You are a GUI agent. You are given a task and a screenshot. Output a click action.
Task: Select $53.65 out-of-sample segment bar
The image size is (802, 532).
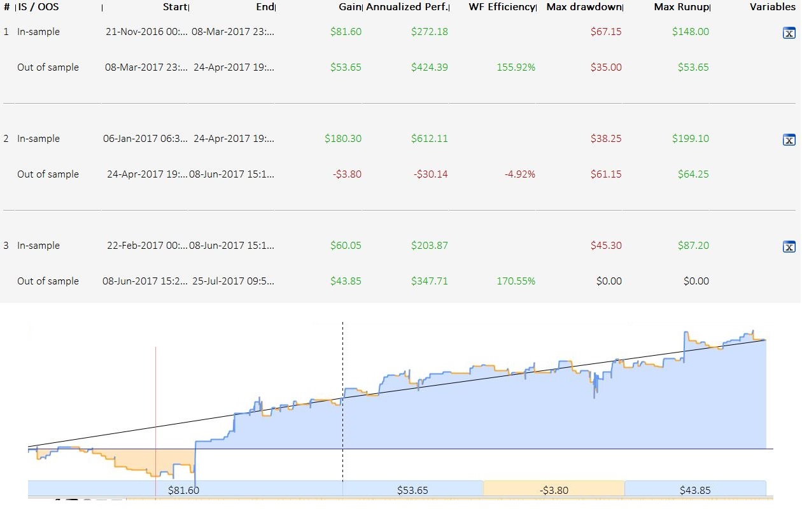tap(413, 489)
